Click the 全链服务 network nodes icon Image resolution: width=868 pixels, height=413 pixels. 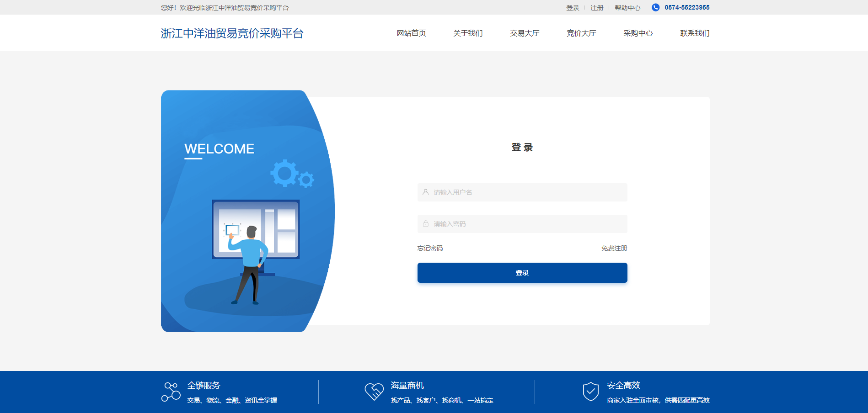[x=171, y=392]
